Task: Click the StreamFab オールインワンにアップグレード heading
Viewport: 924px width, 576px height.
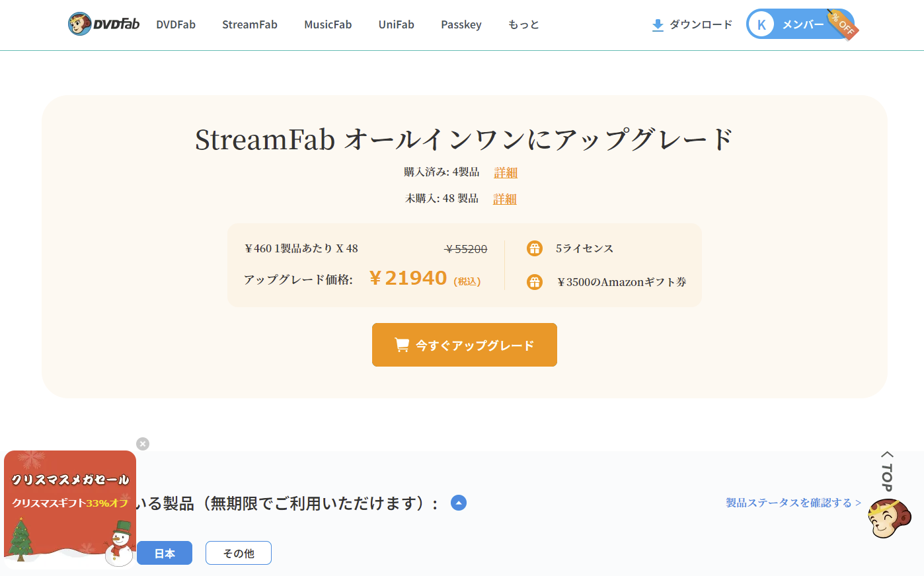Action: [x=464, y=139]
